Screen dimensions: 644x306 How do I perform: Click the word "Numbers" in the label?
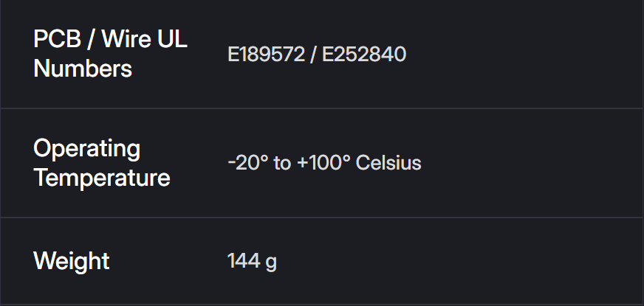pos(83,69)
